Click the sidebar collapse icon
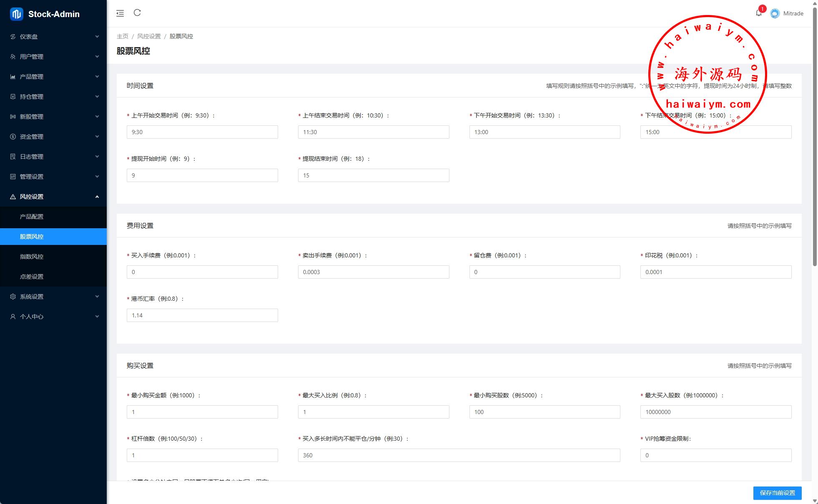Image resolution: width=818 pixels, height=504 pixels. (x=120, y=13)
